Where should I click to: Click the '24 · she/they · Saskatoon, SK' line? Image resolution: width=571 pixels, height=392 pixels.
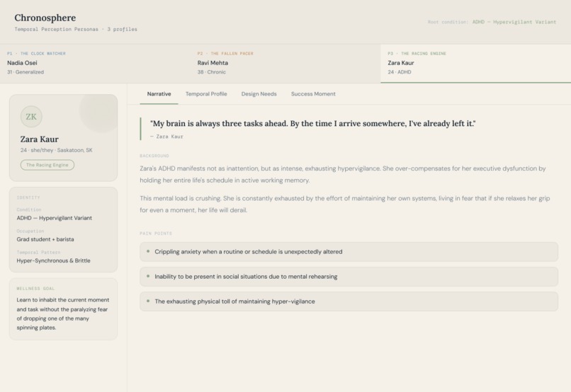57,150
